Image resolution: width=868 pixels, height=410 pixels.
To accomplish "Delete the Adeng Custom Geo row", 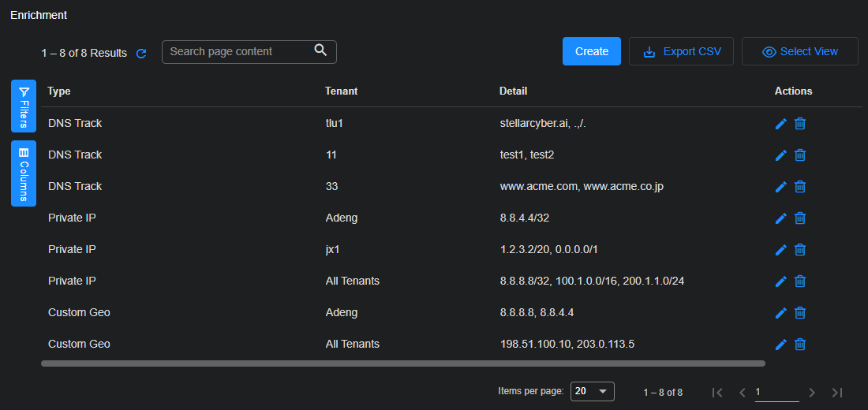I will coord(800,313).
